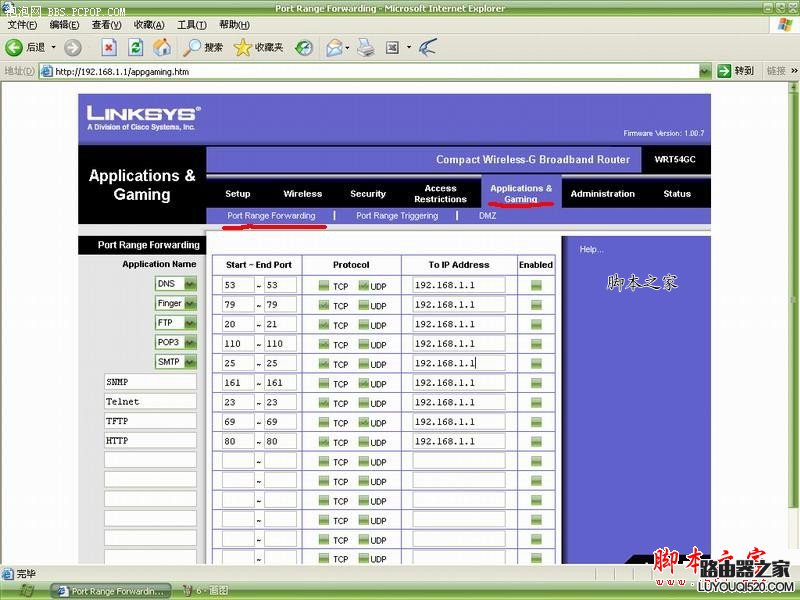Stop page loading with red X icon
Image resolution: width=800 pixels, height=600 pixels.
(x=109, y=47)
